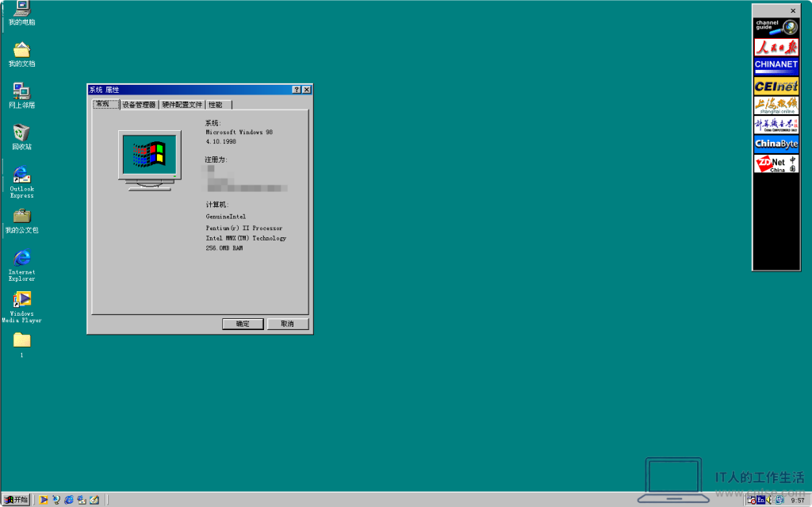Switch to Device Manager (设备管理器) tab

click(x=139, y=105)
